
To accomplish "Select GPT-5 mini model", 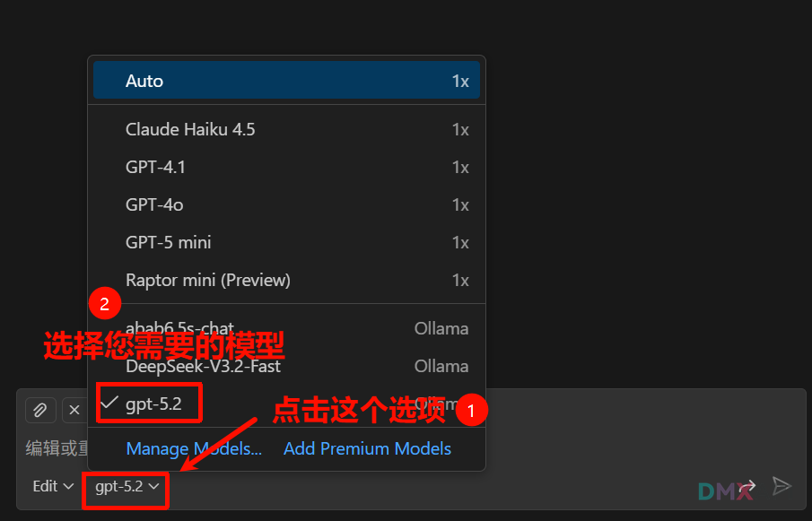I will (x=286, y=243).
